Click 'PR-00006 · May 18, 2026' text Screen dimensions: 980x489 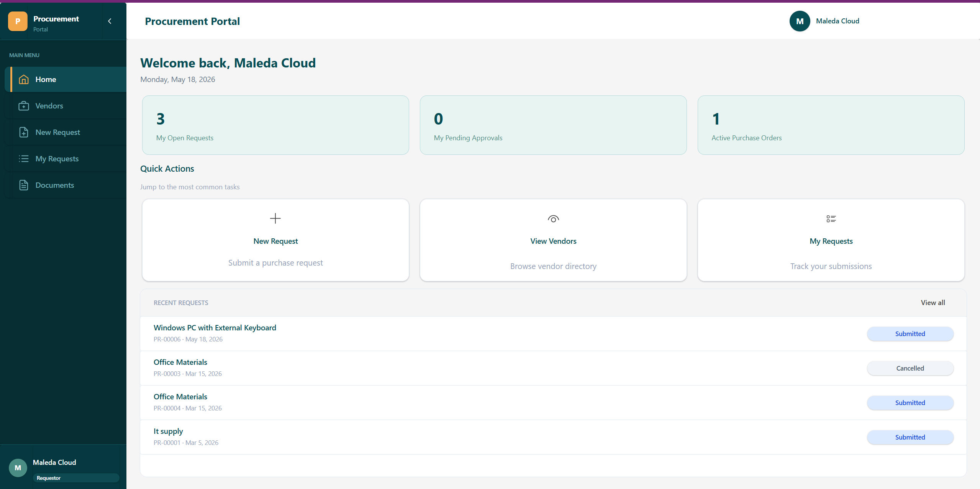pos(188,339)
